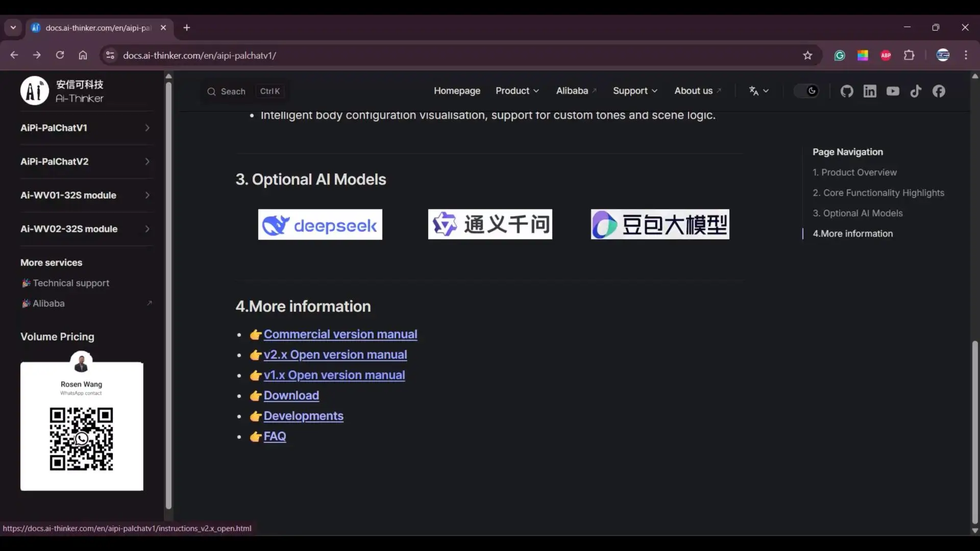Open the Chrome three-dot menu

pos(966,56)
